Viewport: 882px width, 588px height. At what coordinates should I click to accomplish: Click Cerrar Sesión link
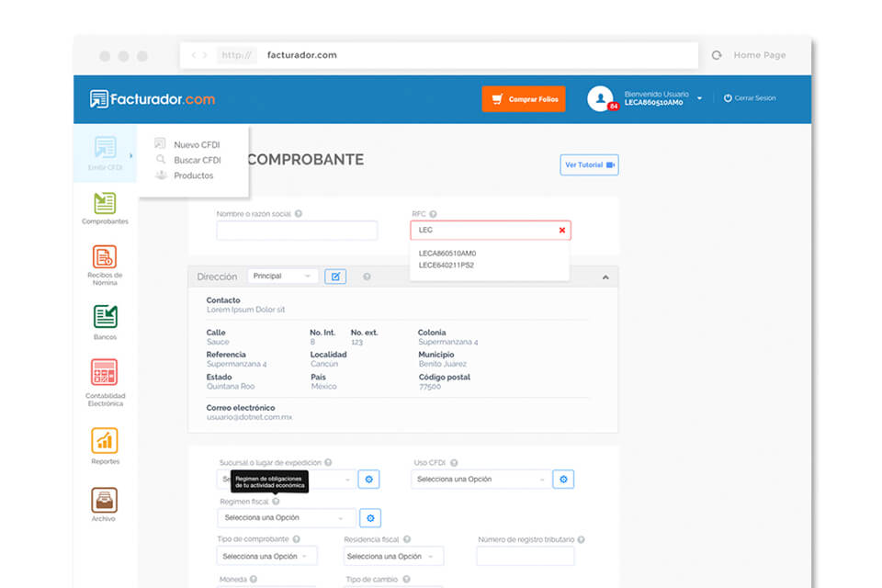pos(750,98)
